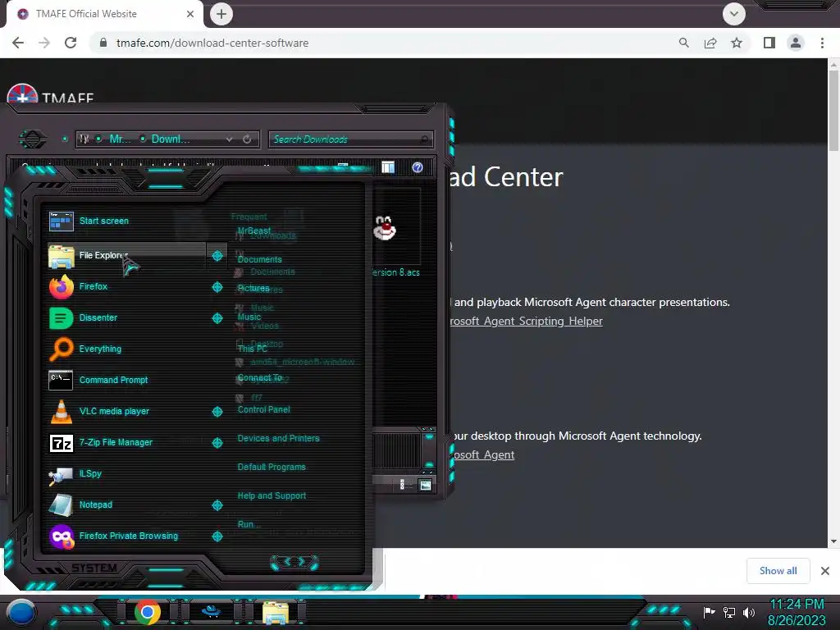Click Chrome address bar URL

[x=212, y=43]
